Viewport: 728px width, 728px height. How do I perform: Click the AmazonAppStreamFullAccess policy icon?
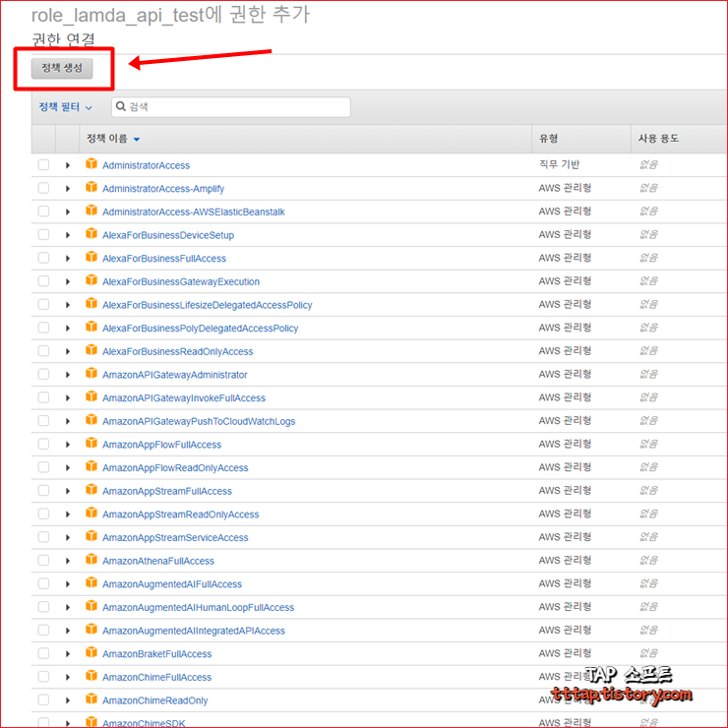coord(91,489)
